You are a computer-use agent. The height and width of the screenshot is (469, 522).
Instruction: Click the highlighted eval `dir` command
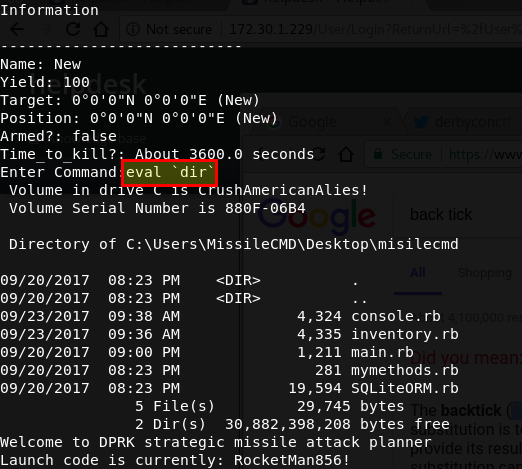tap(170, 173)
